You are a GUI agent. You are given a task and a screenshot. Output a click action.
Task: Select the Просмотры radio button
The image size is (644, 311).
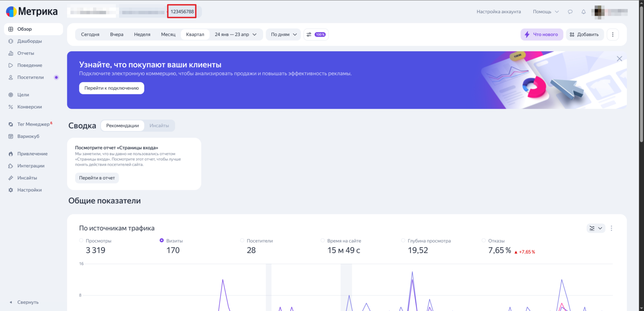(x=81, y=240)
